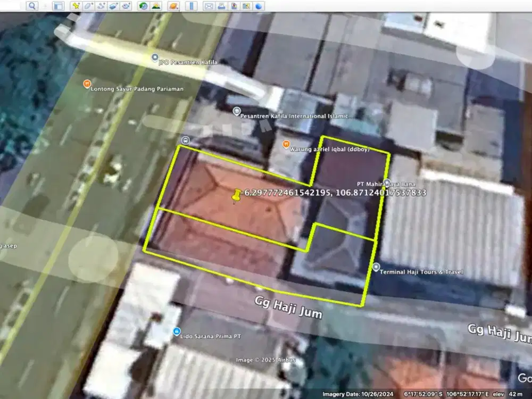The height and width of the screenshot is (399, 532).
Task: Select the Add Placemark pushpin tool
Action: [x=76, y=6]
